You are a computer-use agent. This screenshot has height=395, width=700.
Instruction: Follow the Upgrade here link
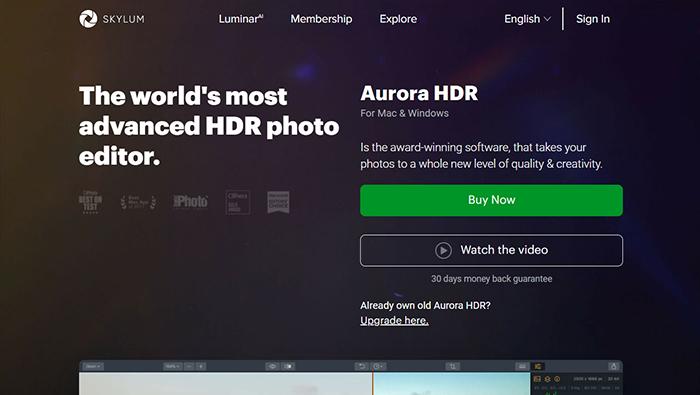click(x=394, y=320)
